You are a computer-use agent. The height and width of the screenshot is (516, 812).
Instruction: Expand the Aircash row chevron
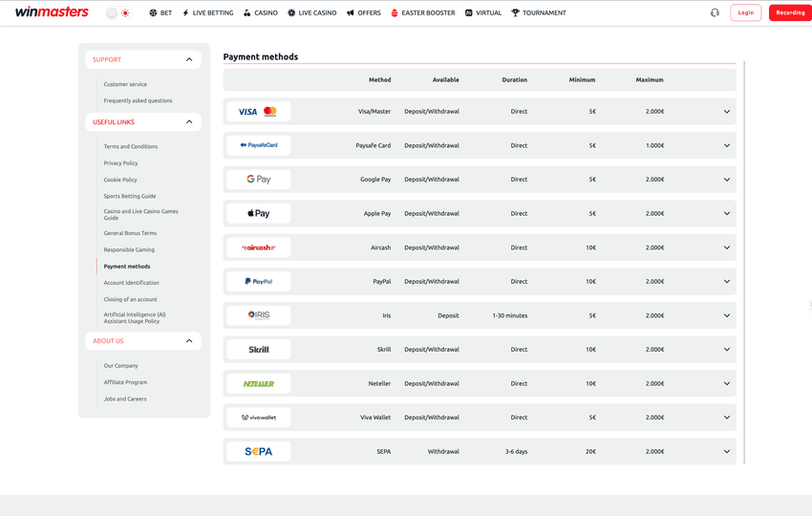(727, 247)
